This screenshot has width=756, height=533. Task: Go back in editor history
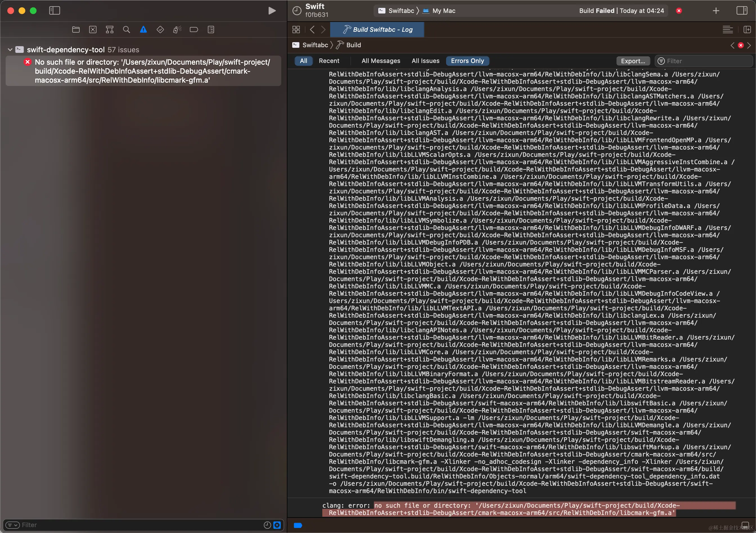(312, 30)
